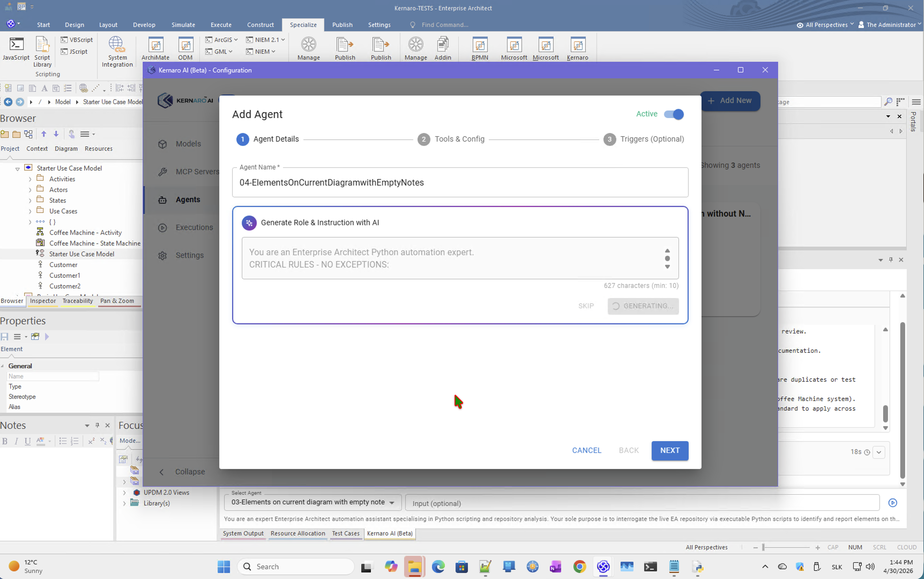
Task: Click the zoom in plus in the status bar
Action: 817,548
